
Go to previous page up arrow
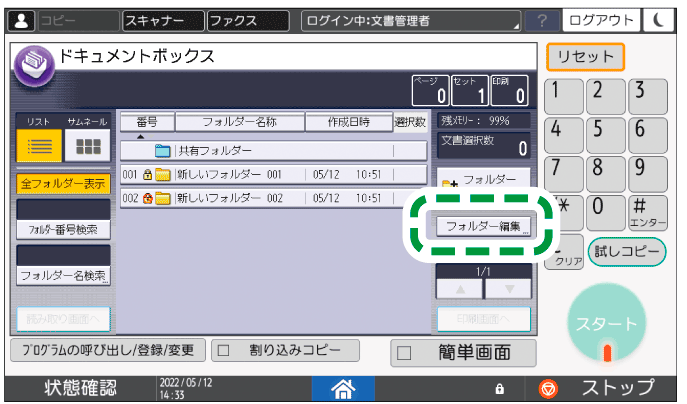(x=460, y=289)
